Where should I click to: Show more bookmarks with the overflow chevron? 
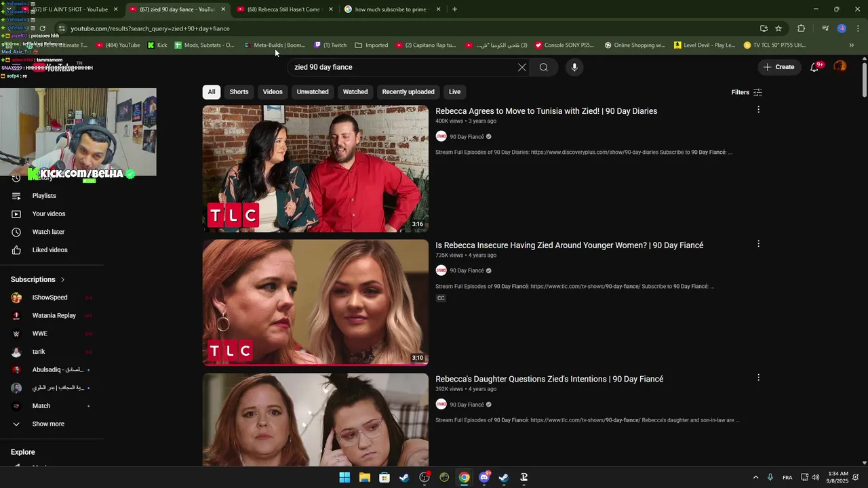click(852, 45)
